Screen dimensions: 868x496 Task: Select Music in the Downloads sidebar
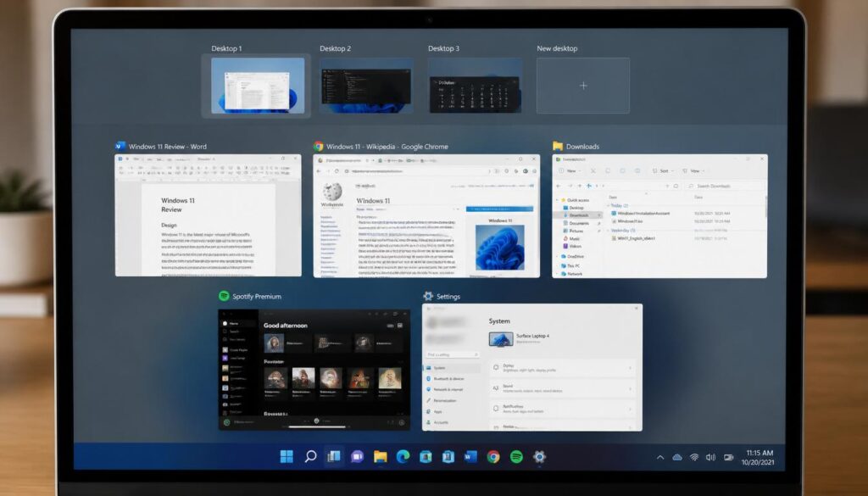pyautogui.click(x=571, y=238)
